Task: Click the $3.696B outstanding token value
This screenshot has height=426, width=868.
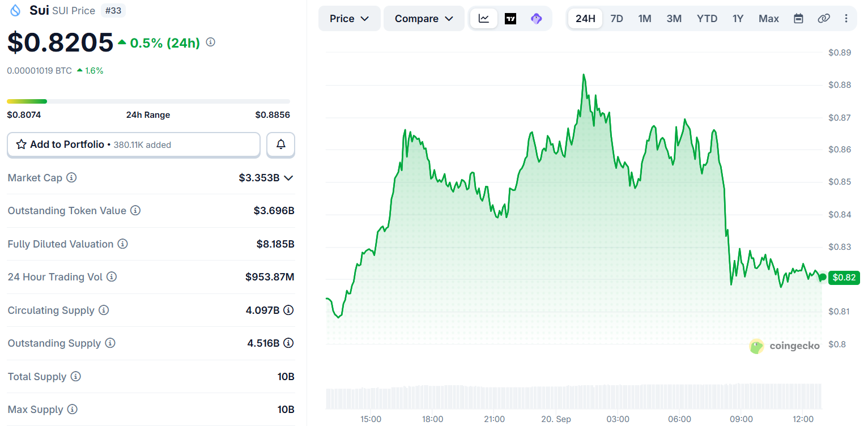Action: click(x=274, y=210)
